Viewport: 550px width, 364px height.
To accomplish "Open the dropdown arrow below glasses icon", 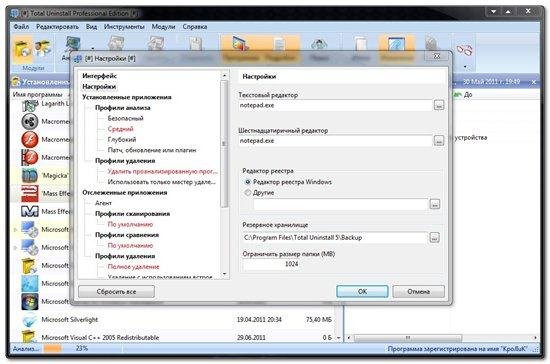I will pos(465,66).
